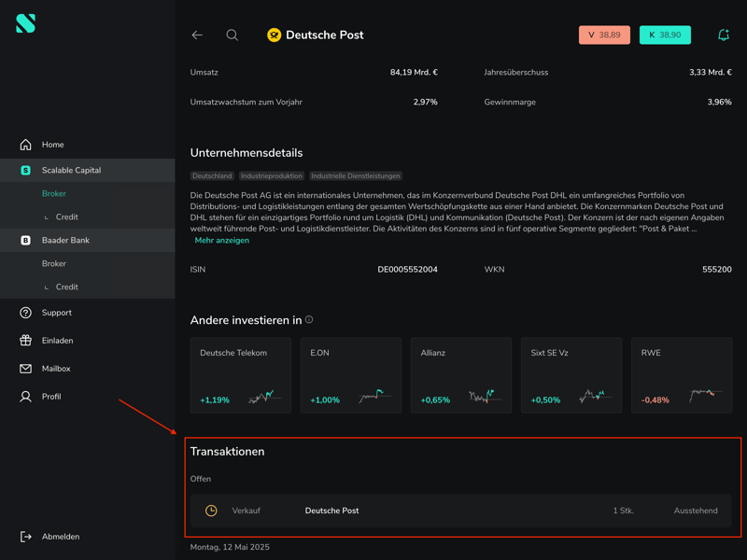Open Broker under Scalable Capital
The image size is (747, 560).
click(x=54, y=193)
